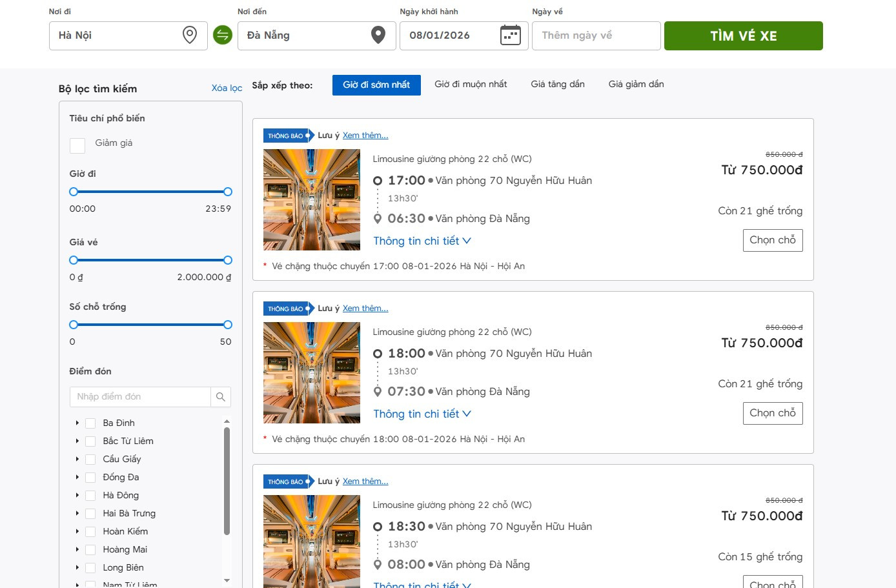Click Chọn chỗ for the 17:00 departure
Viewport: 896px width, 588px height.
tap(773, 239)
